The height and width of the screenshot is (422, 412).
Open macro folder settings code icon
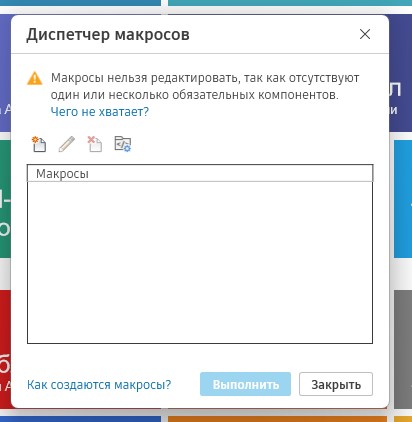(x=123, y=144)
